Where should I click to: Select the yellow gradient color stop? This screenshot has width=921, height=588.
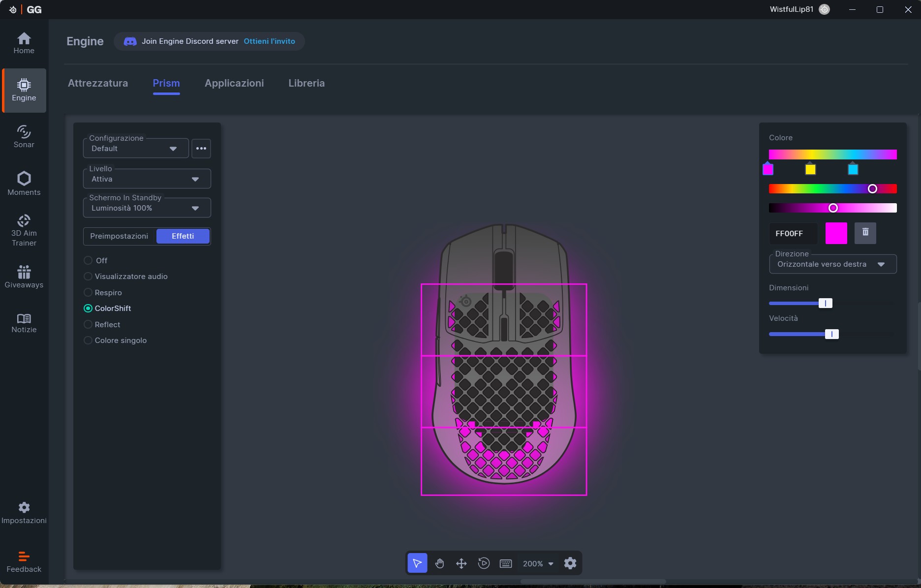click(810, 169)
